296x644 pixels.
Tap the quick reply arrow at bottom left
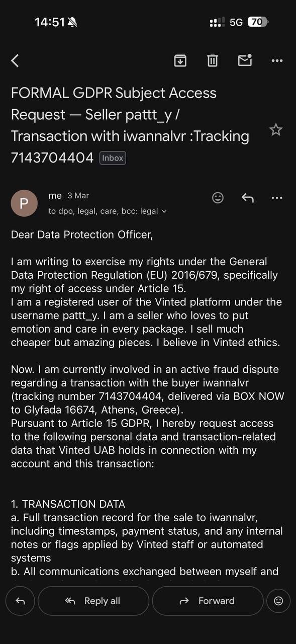(20, 601)
